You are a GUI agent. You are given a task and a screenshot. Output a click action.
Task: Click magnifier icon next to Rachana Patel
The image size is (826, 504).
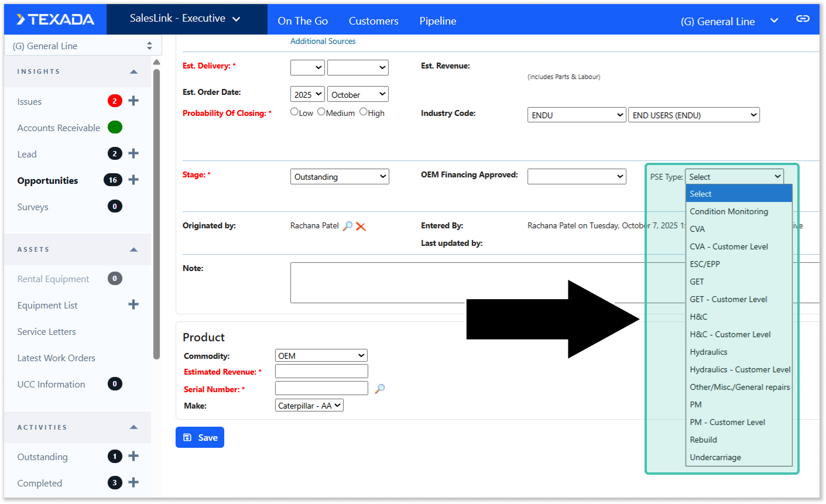[348, 226]
